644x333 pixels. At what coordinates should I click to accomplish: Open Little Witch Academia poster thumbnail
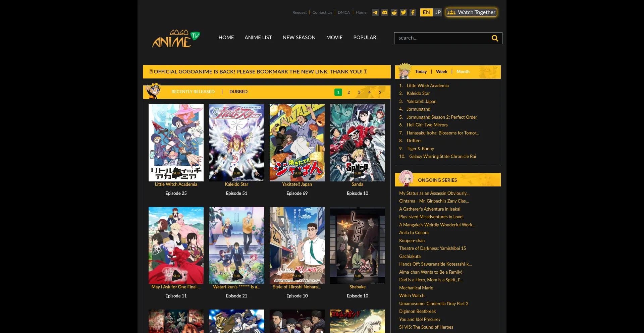176,143
